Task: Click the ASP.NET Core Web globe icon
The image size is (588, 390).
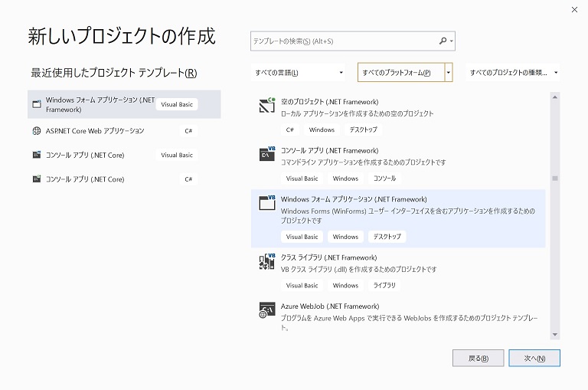Action: tap(37, 130)
